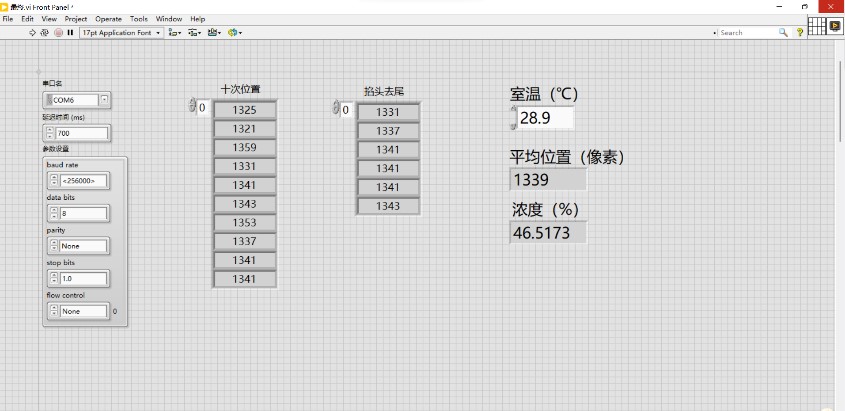
Task: Open the Align Objects tool
Action: pyautogui.click(x=174, y=32)
